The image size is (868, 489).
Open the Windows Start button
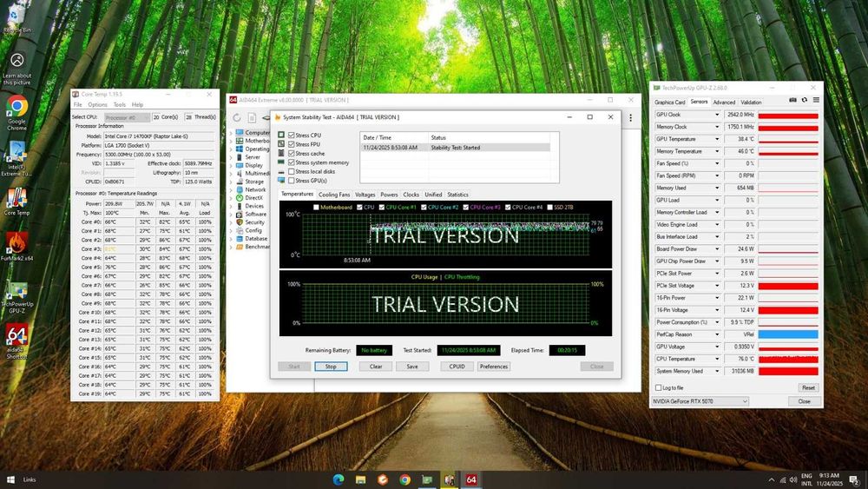(10, 479)
